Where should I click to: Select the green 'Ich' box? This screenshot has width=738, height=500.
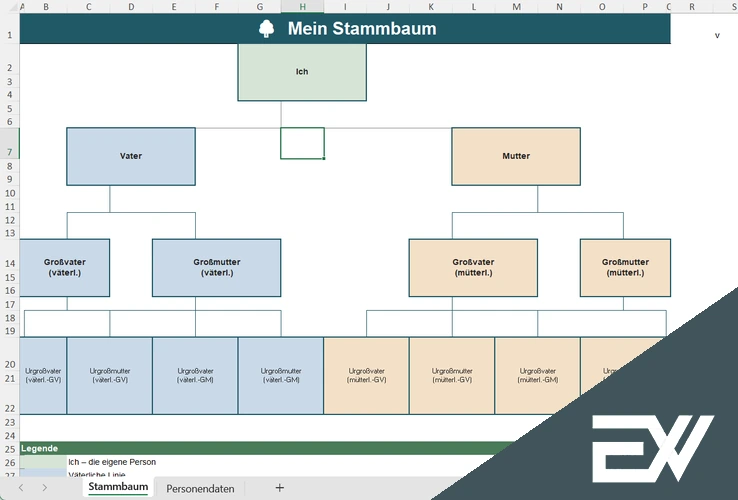tap(302, 72)
